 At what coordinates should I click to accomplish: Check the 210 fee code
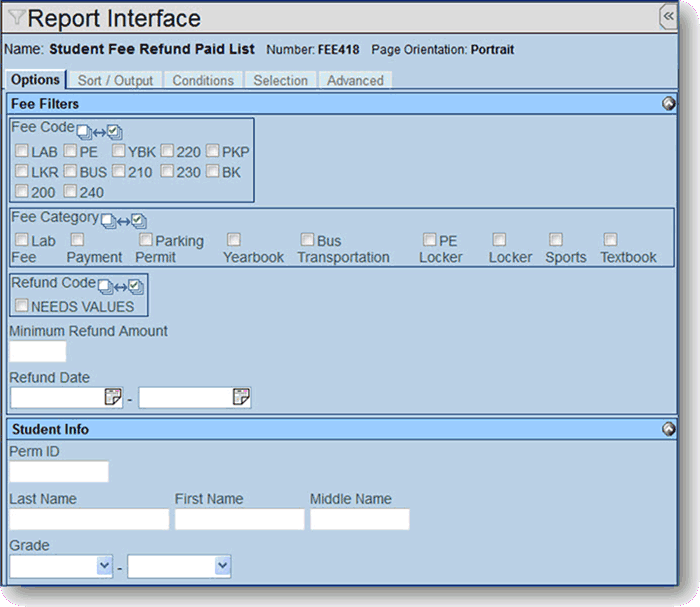118,171
